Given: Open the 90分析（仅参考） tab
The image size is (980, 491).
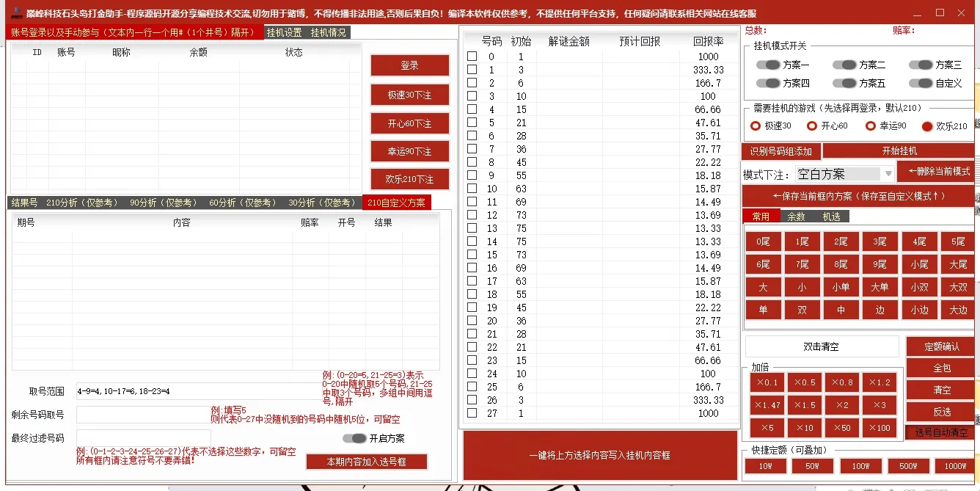Looking at the screenshot, I should (x=164, y=203).
